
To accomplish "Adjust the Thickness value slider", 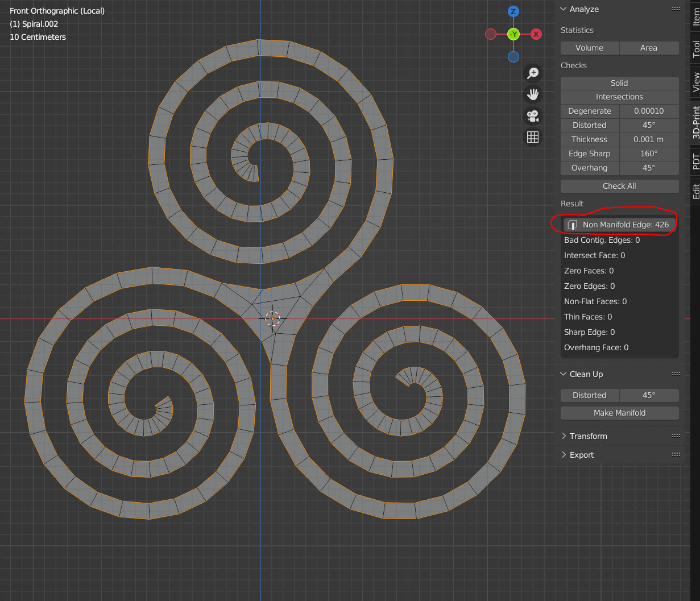I will point(649,139).
